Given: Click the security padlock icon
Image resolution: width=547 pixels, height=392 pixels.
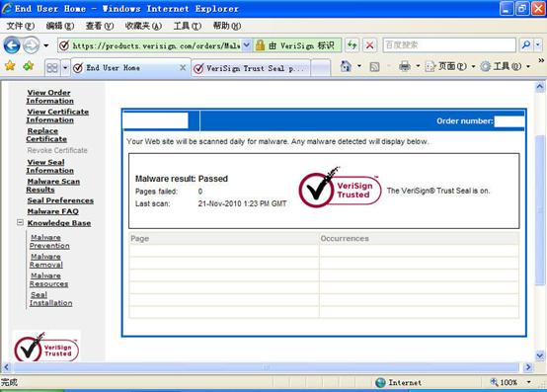Looking at the screenshot, I should [260, 45].
